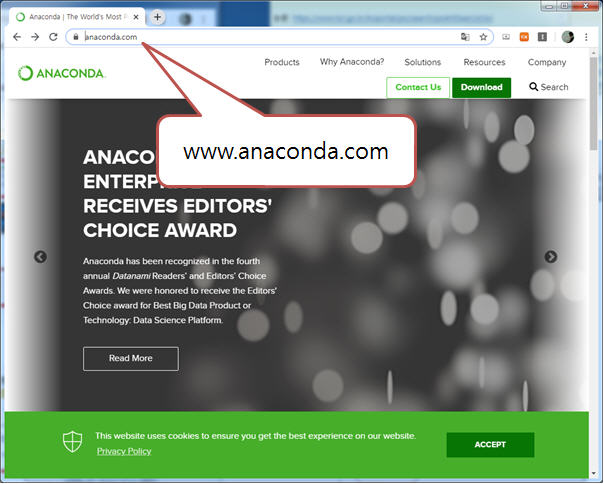
Task: Reload the page with refresh icon
Action: click(53, 37)
